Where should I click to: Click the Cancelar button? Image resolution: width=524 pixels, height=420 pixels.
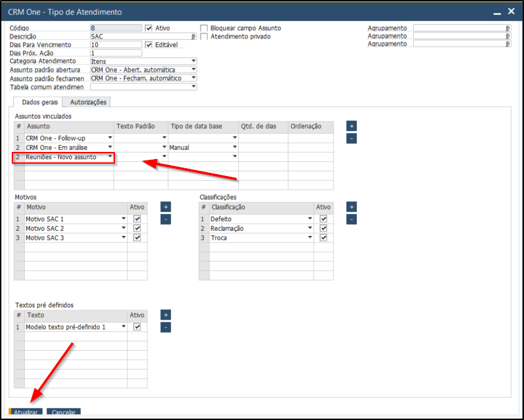coord(63,412)
